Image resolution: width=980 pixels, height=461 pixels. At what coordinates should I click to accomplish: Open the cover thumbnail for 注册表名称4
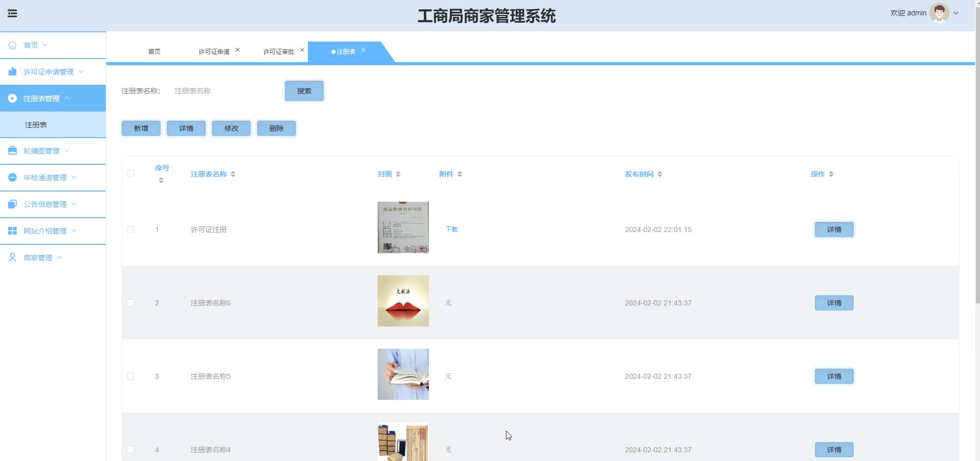point(403,441)
